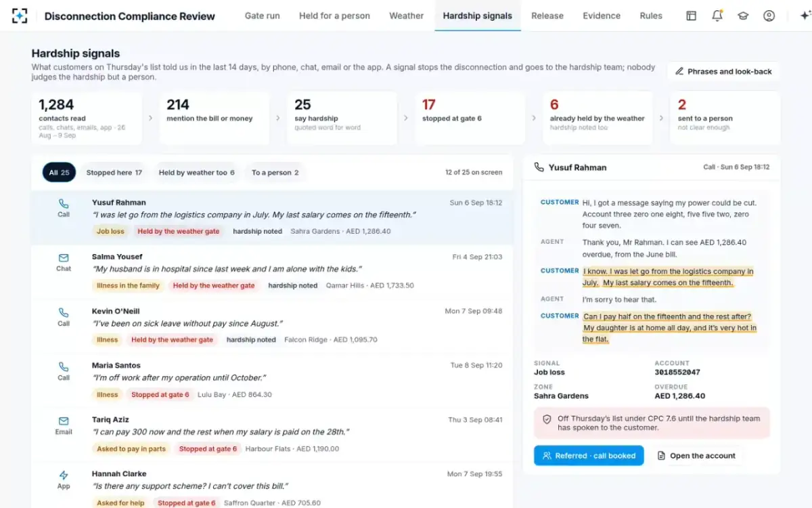Click 1,284 contacts read card
812x508 pixels.
coord(87,118)
